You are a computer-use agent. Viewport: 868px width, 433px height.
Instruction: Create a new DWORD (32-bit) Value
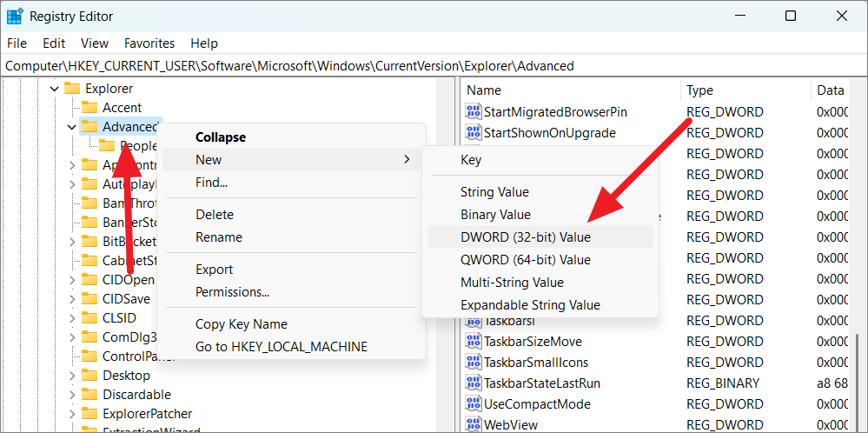click(x=540, y=237)
